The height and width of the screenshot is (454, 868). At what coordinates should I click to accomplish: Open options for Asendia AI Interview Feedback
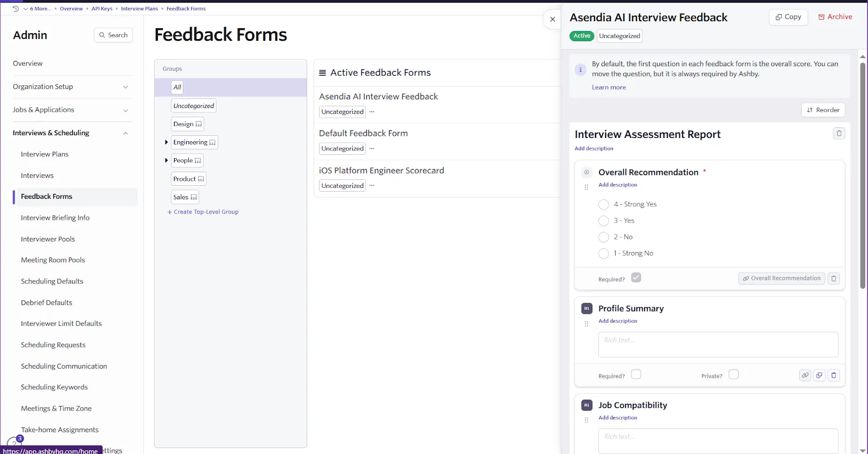pyautogui.click(x=372, y=112)
